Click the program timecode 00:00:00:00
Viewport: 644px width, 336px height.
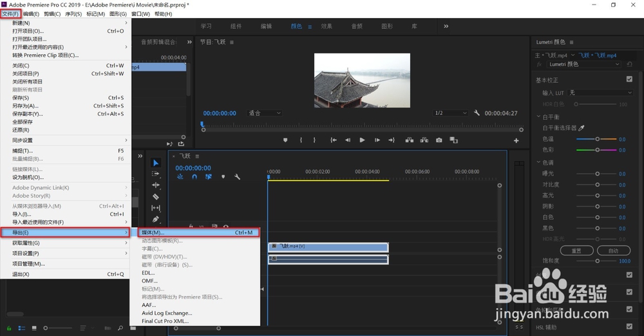pos(220,113)
